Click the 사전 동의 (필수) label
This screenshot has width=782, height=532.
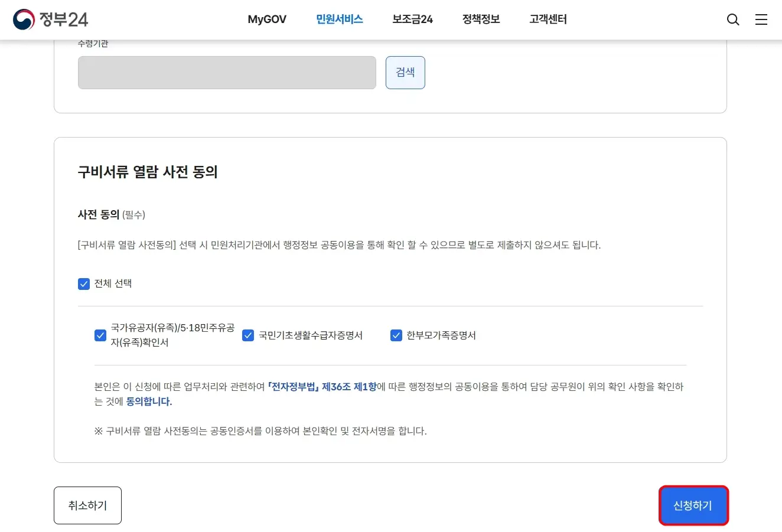(x=112, y=214)
